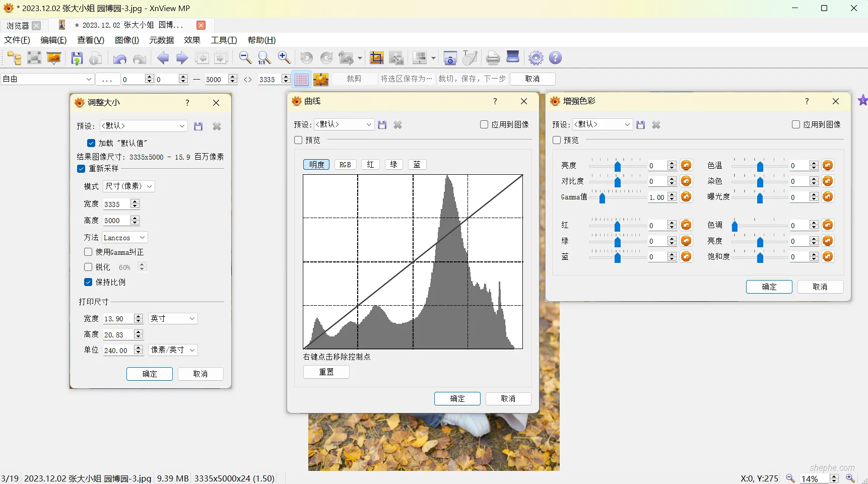Activate the crop tool on toolbar
The height and width of the screenshot is (484, 868).
click(x=376, y=58)
